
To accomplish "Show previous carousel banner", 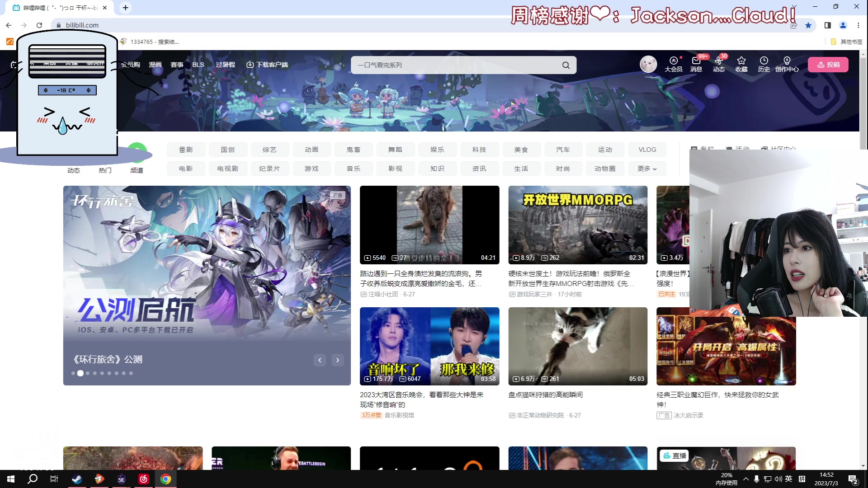I will pos(320,360).
